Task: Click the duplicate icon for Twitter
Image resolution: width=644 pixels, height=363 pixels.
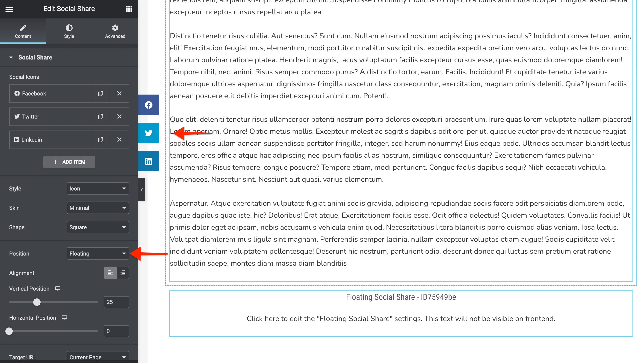Action: tap(100, 116)
